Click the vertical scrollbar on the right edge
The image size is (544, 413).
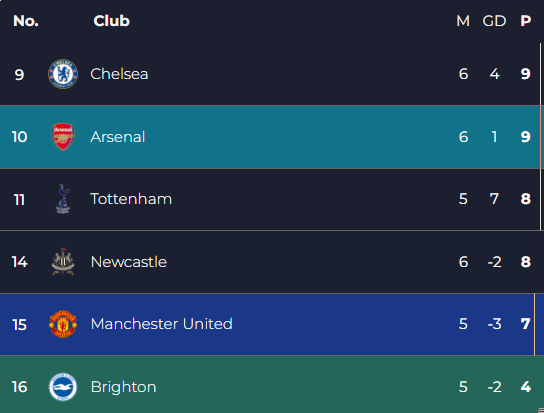540,136
